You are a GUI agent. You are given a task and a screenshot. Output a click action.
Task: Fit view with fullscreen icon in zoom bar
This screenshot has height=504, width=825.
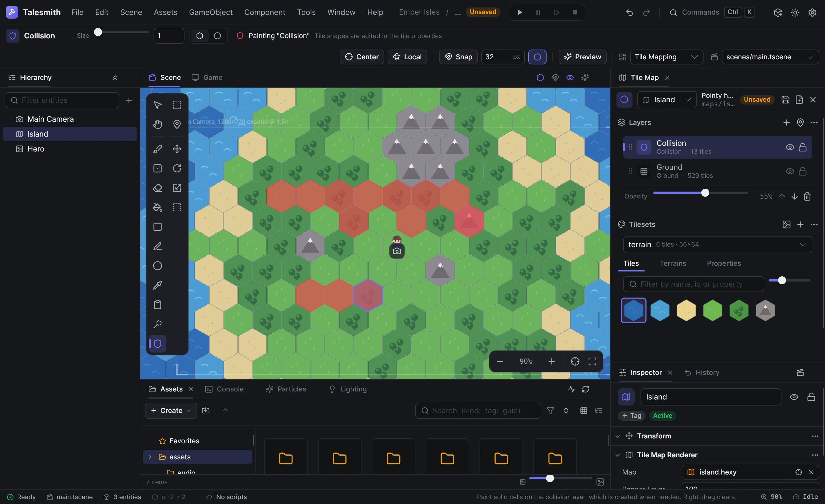[592, 361]
